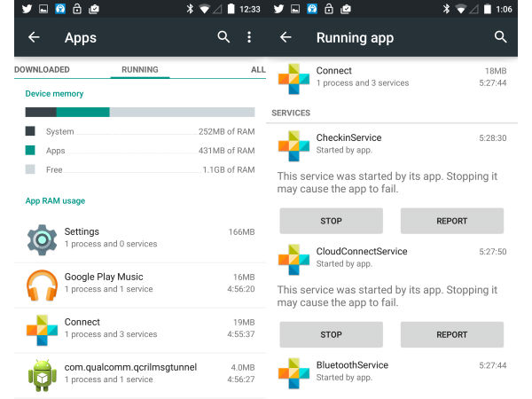
Task: Open the overflow menu in Apps header
Action: click(x=249, y=37)
